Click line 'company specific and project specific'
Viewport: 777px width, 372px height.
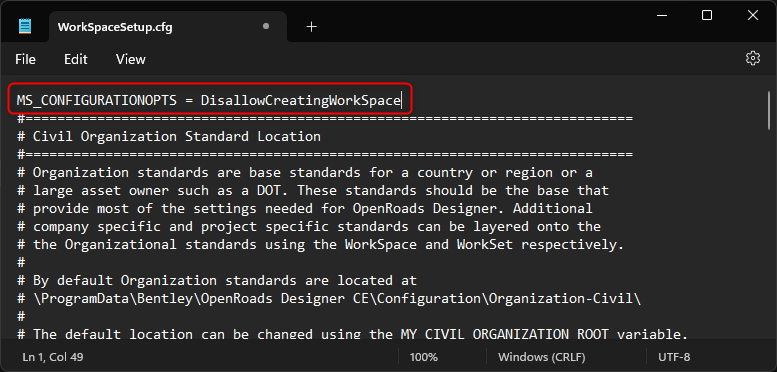309,226
